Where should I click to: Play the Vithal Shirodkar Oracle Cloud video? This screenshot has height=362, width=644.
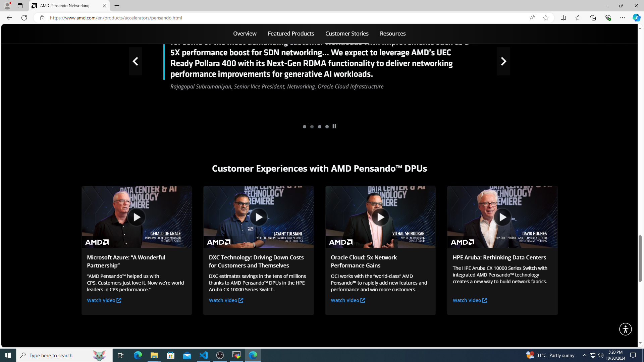tap(380, 217)
